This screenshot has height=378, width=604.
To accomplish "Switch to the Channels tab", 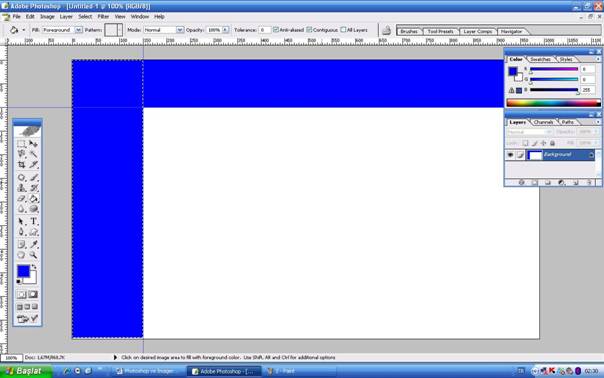I will click(x=544, y=122).
